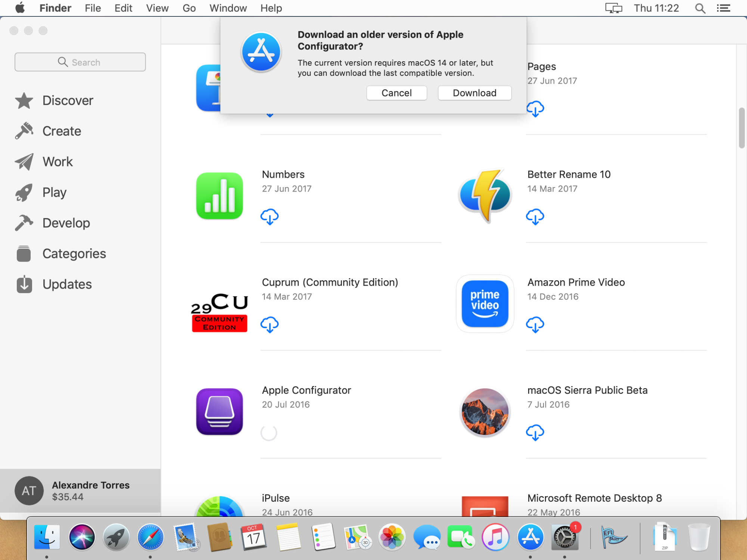
Task: Open Safari from the Dock
Action: pyautogui.click(x=151, y=537)
